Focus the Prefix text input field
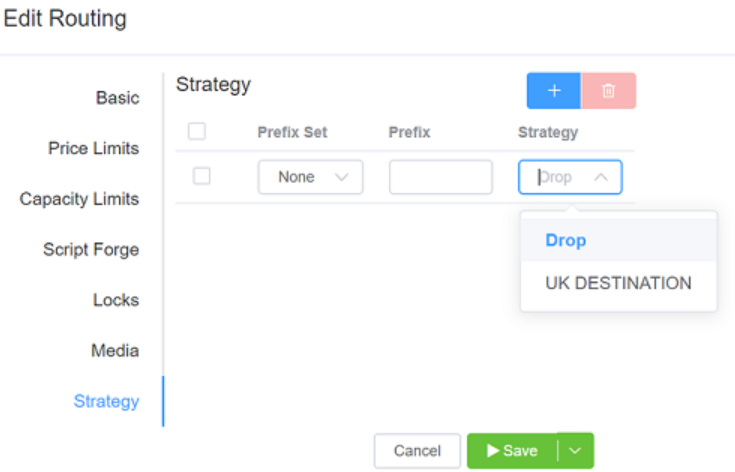735x472 pixels. click(x=441, y=177)
